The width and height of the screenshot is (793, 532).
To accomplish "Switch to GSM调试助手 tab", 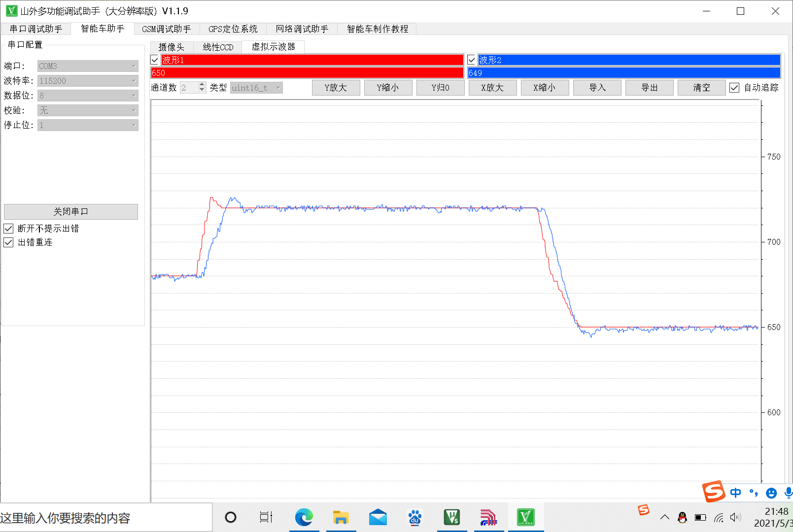I will (x=167, y=29).
